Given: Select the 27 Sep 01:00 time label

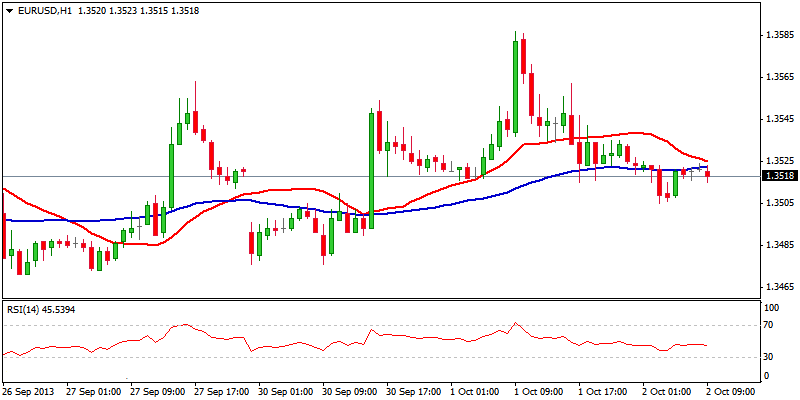Looking at the screenshot, I should coord(93,392).
